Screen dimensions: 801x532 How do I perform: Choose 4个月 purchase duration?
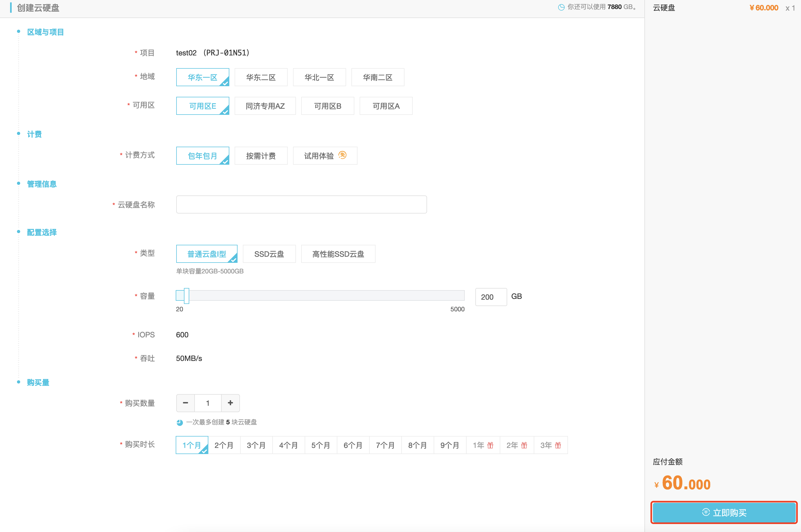click(288, 445)
